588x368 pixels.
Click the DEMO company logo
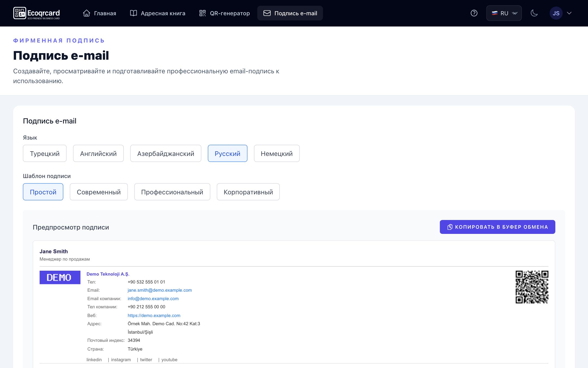60,277
